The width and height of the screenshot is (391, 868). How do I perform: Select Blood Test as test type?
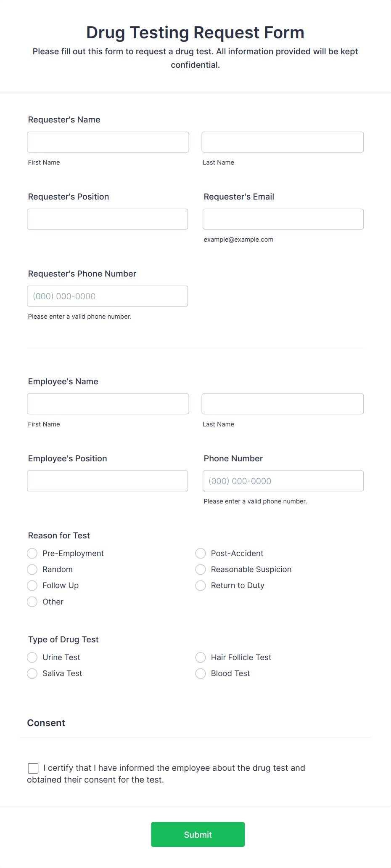[x=201, y=673]
